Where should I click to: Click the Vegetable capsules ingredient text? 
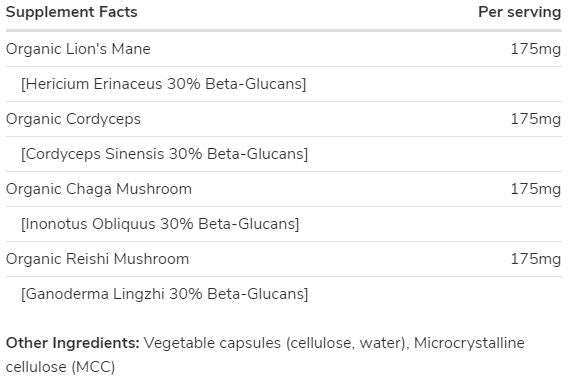[x=212, y=343]
